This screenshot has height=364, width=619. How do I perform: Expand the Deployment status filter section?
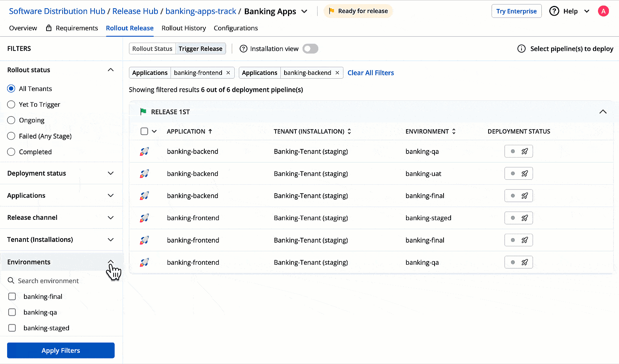(x=111, y=173)
